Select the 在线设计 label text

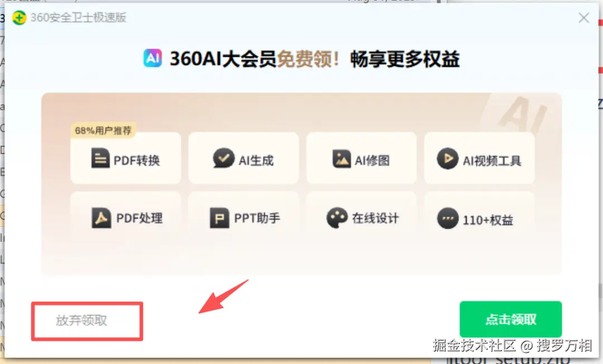375,218
